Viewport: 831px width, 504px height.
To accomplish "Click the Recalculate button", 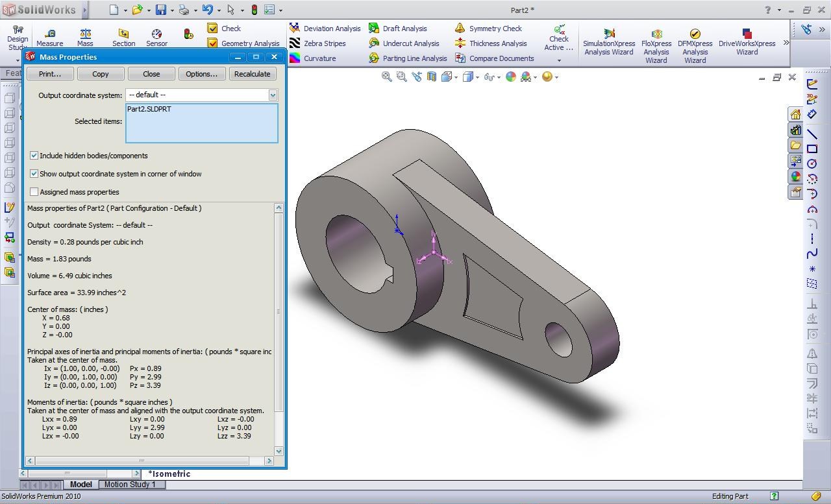I will (x=253, y=74).
